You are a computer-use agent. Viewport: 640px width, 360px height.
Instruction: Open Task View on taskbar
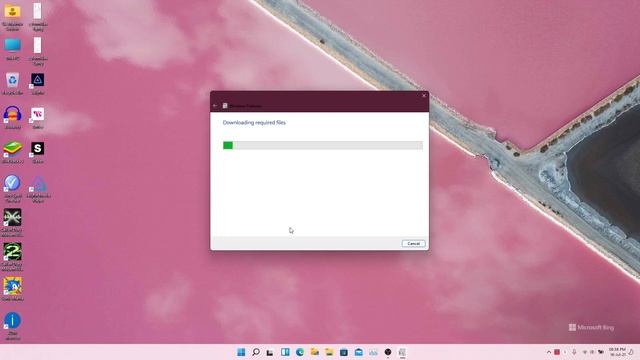tap(270, 352)
